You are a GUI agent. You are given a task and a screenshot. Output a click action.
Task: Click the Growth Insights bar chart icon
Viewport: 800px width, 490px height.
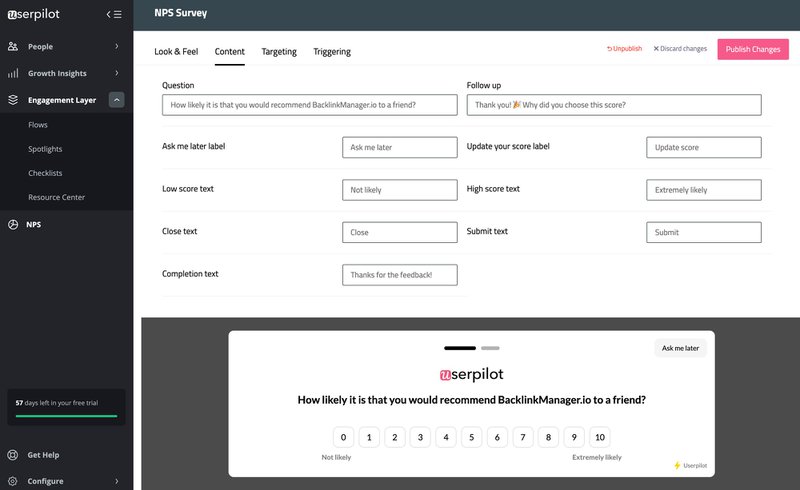point(13,73)
